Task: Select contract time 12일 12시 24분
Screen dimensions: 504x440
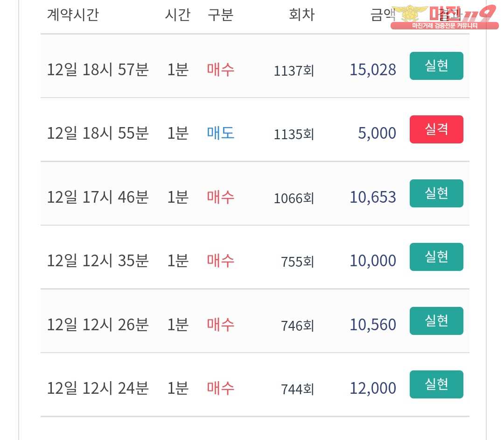Action: coord(98,388)
